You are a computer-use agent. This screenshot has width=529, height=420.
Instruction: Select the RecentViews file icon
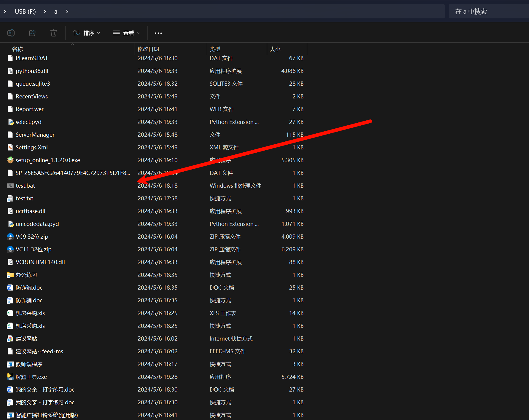pyautogui.click(x=10, y=96)
